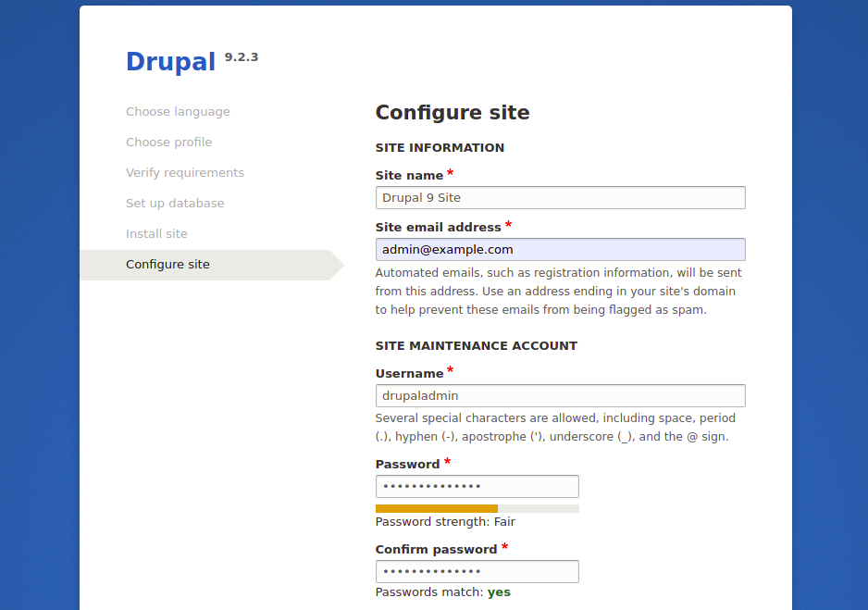The width and height of the screenshot is (868, 610).
Task: Click the 'SITE INFORMATION' section heading
Action: [440, 148]
